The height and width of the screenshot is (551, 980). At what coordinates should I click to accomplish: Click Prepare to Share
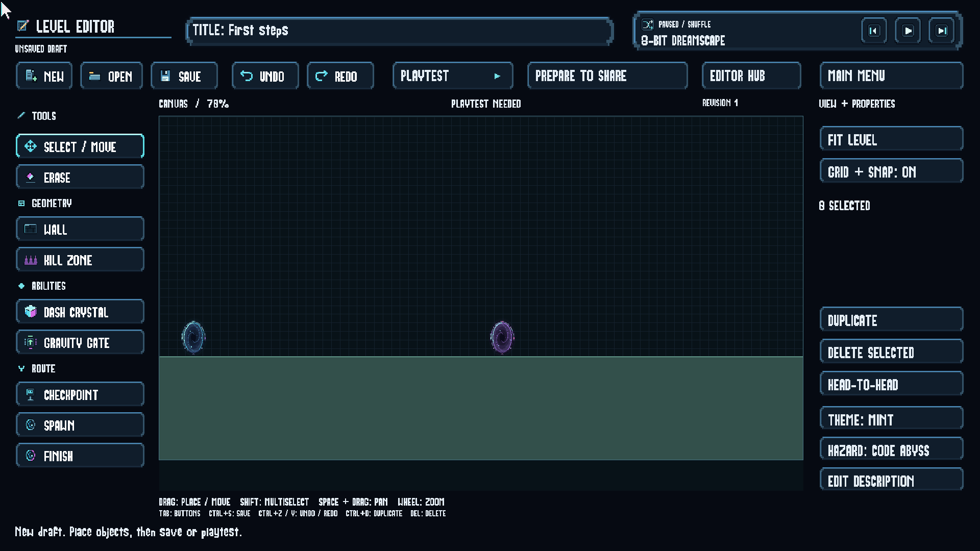607,76
